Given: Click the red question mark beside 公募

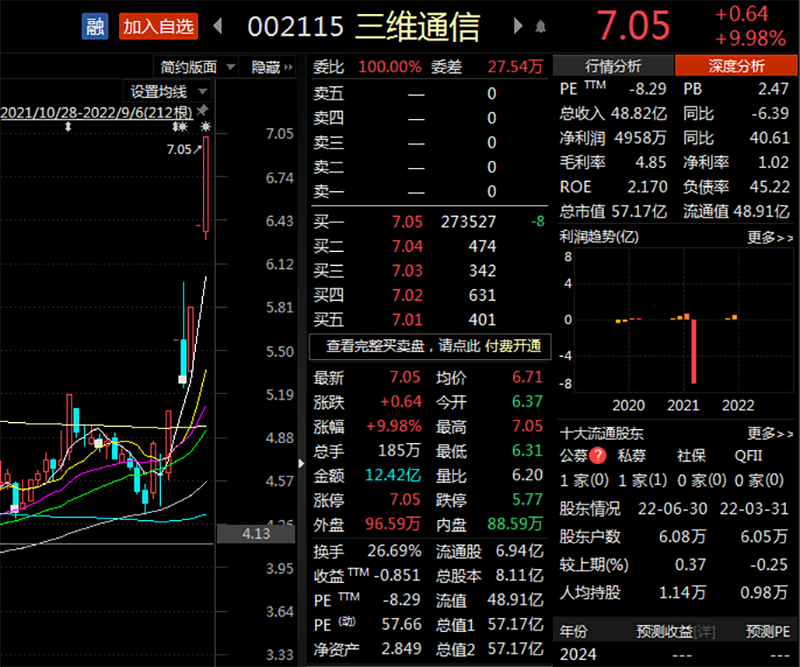Looking at the screenshot, I should tap(597, 455).
